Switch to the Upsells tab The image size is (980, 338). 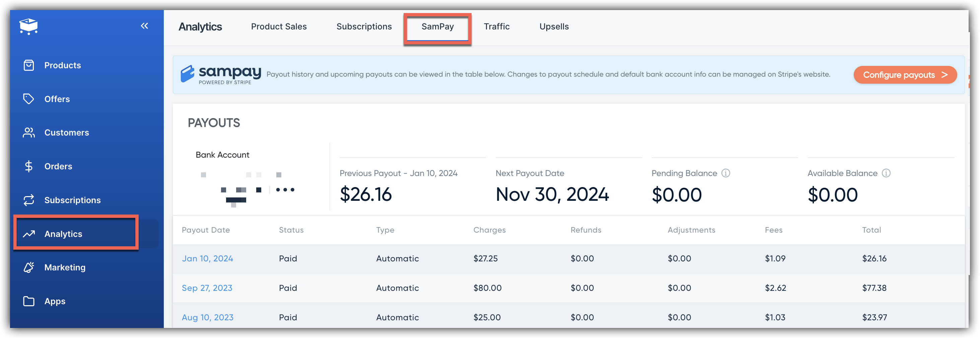(554, 26)
